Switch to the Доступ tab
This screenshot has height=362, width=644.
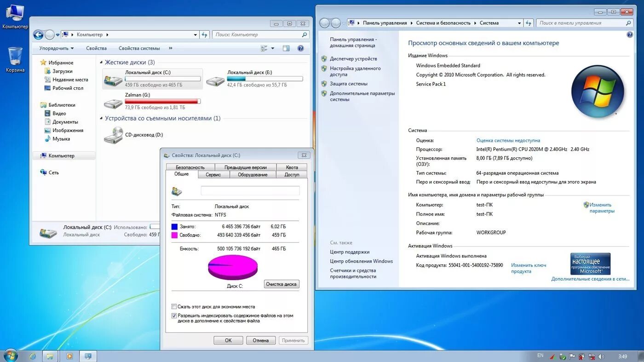[292, 175]
